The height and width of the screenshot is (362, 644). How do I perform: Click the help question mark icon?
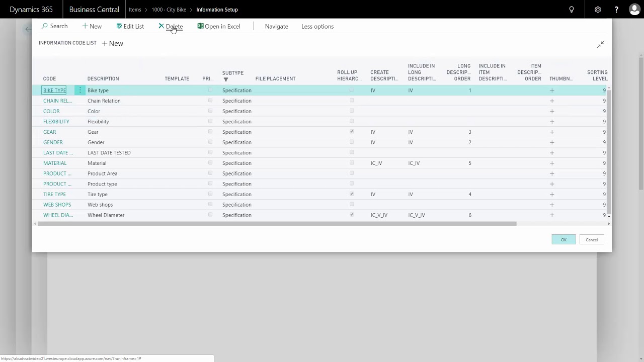pyautogui.click(x=616, y=10)
